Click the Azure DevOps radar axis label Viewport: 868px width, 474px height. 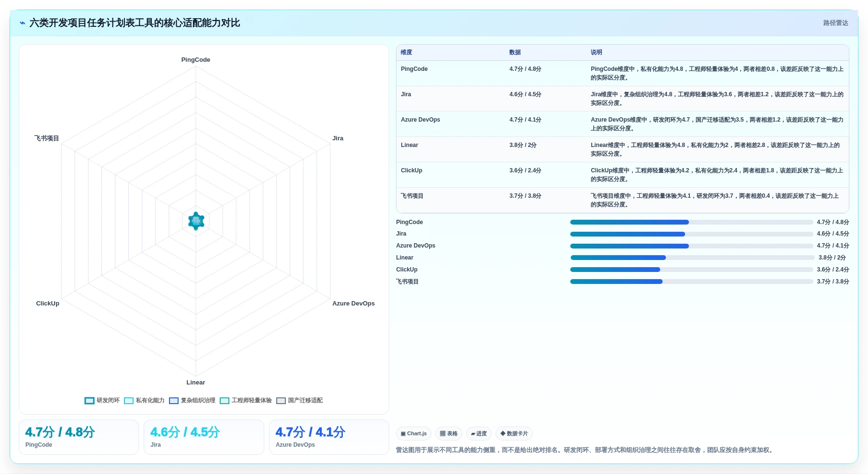coord(353,304)
